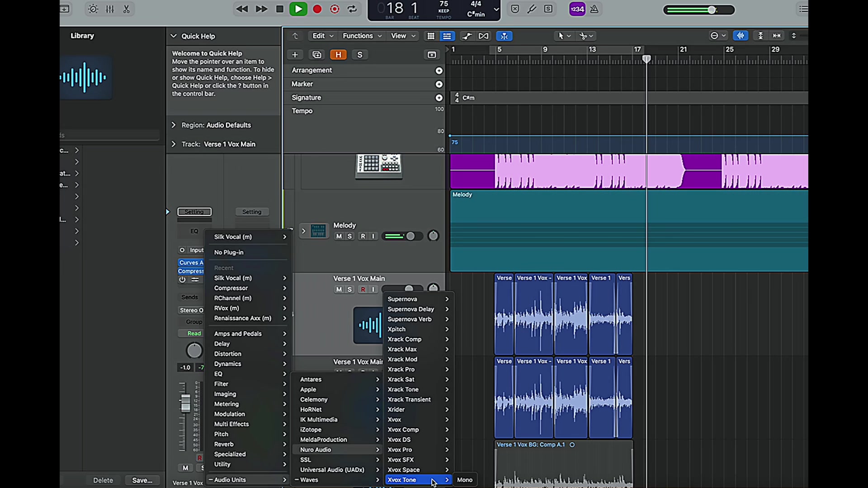Viewport: 868px width, 488px height.
Task: Select Compressor in the Recent list
Action: coord(248,288)
